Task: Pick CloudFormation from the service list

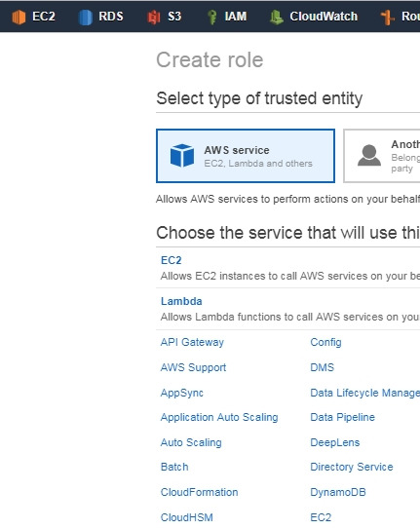Action: 200,492
